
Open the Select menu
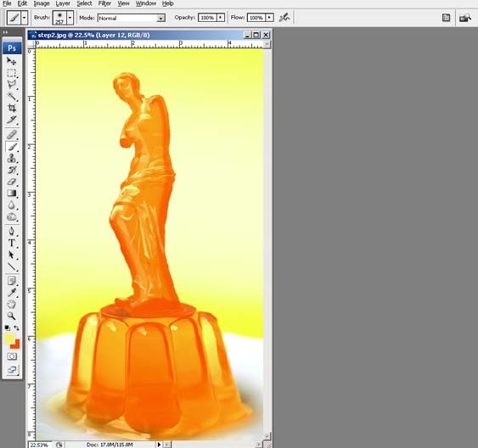point(84,3)
